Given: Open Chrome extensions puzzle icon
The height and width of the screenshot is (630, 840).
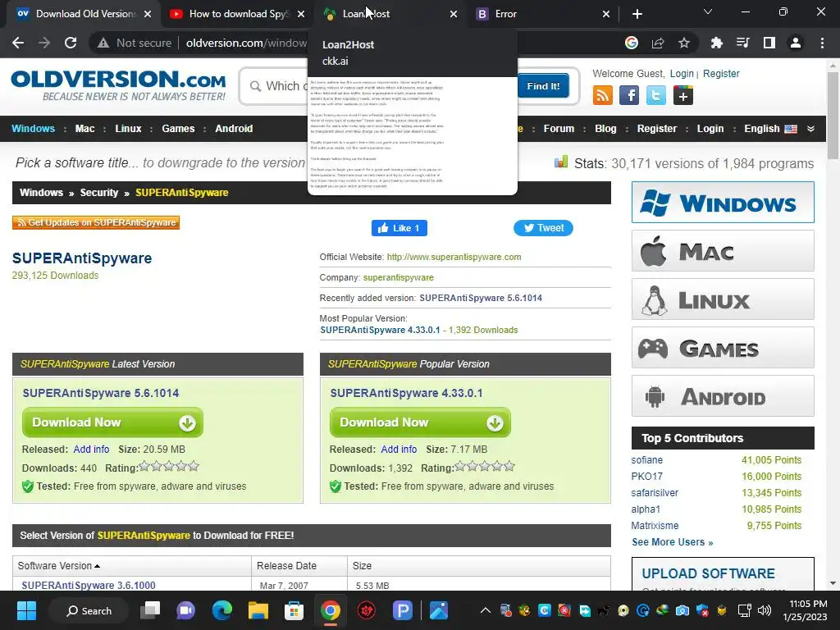Looking at the screenshot, I should tap(717, 43).
